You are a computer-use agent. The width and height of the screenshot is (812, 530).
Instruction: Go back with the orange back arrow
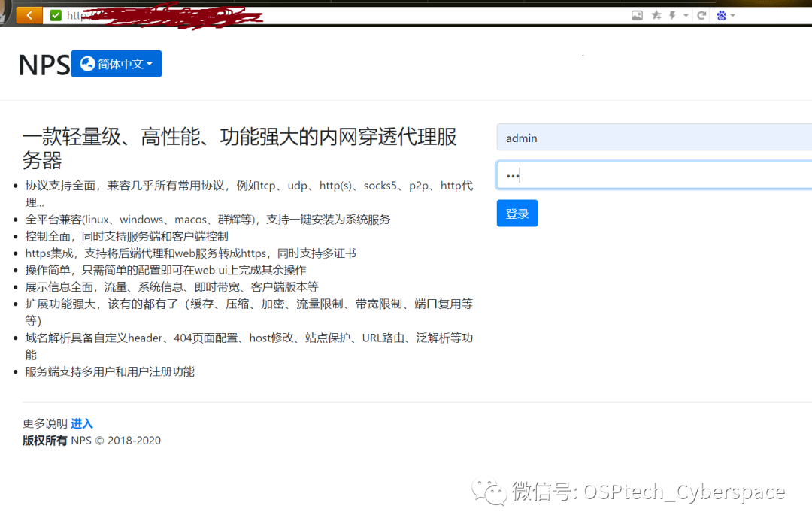[29, 15]
